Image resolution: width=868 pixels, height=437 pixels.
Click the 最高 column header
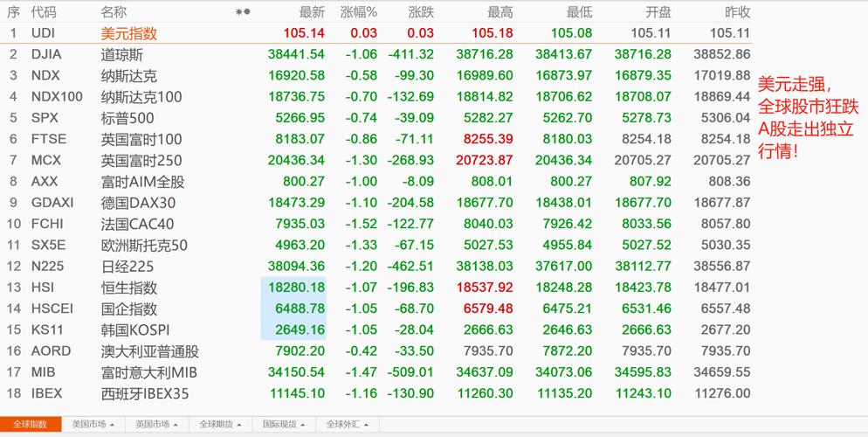click(x=499, y=12)
